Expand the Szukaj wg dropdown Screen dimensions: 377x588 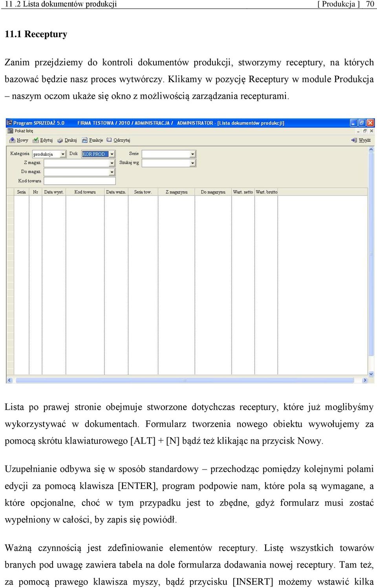tap(192, 163)
